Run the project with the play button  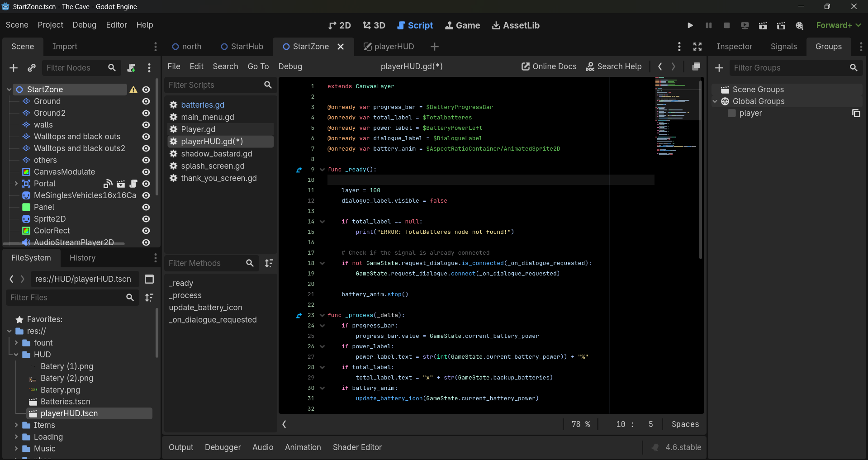[690, 25]
